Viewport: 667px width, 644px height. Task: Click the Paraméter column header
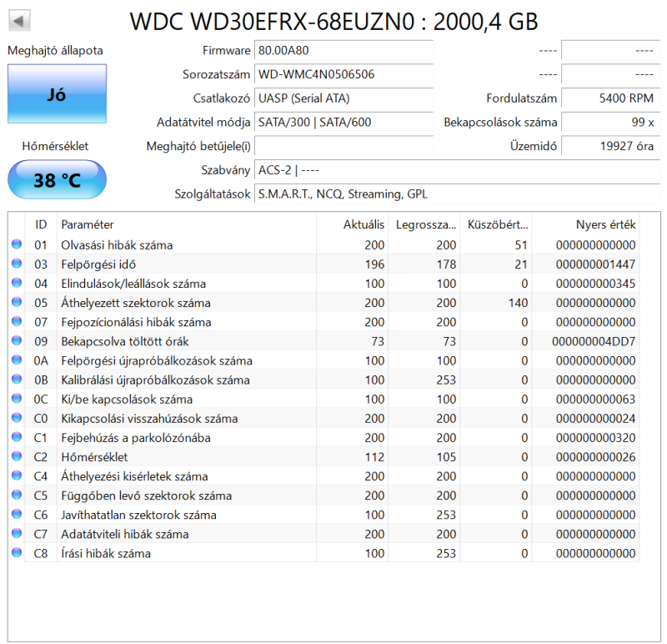[186, 224]
